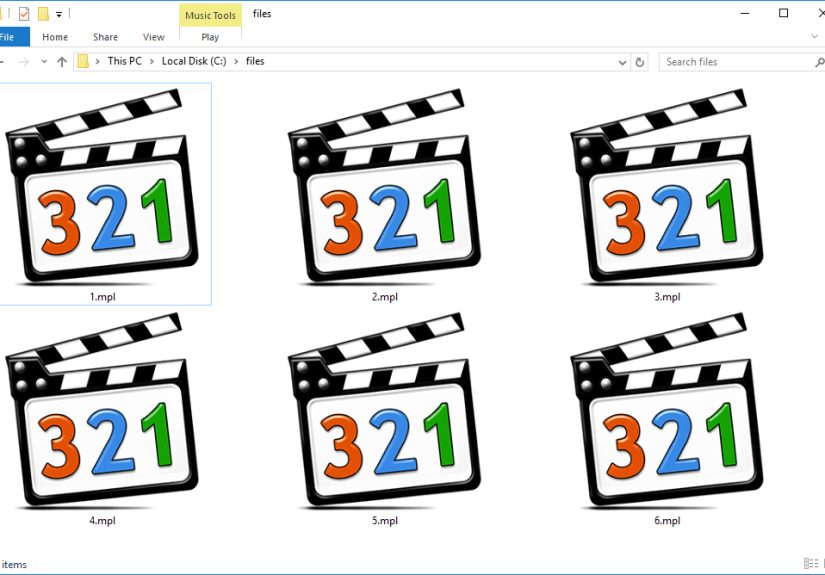Click the 6.mpl file name label
Image resolution: width=825 pixels, height=575 pixels.
[667, 521]
